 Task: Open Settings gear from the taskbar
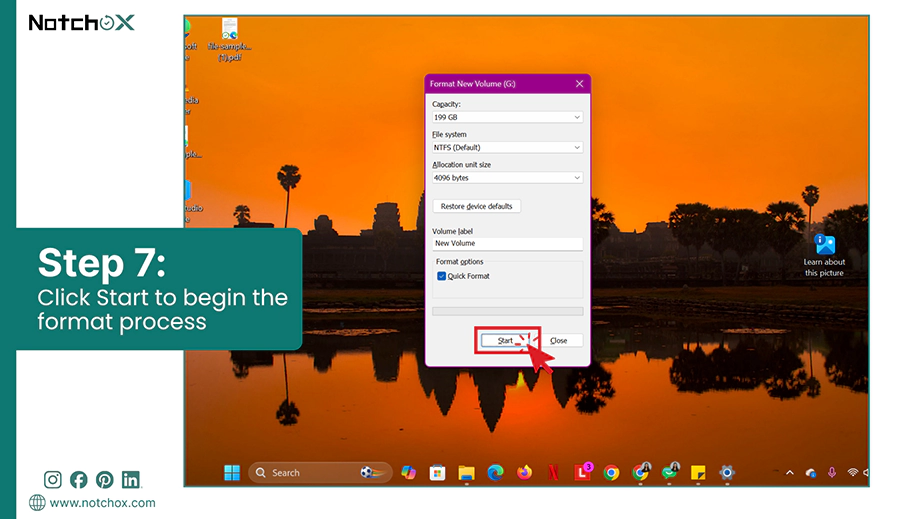point(727,473)
